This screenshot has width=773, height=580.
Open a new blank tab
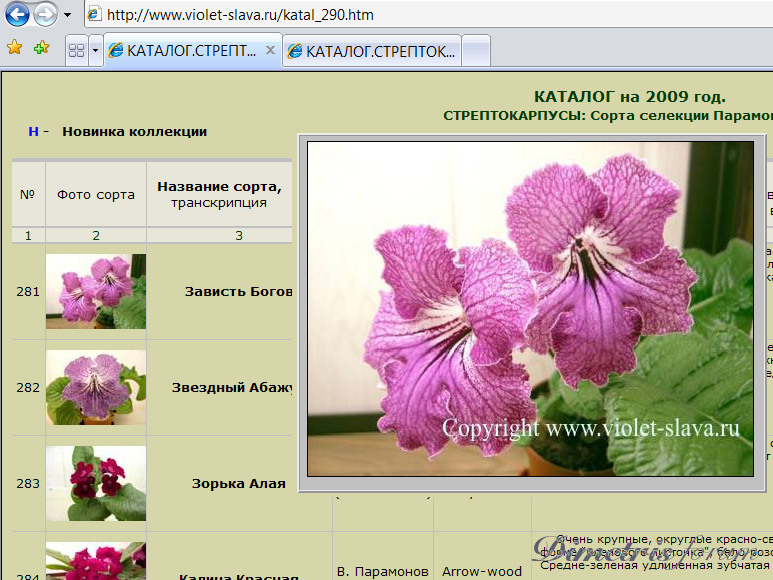pyautogui.click(x=476, y=50)
